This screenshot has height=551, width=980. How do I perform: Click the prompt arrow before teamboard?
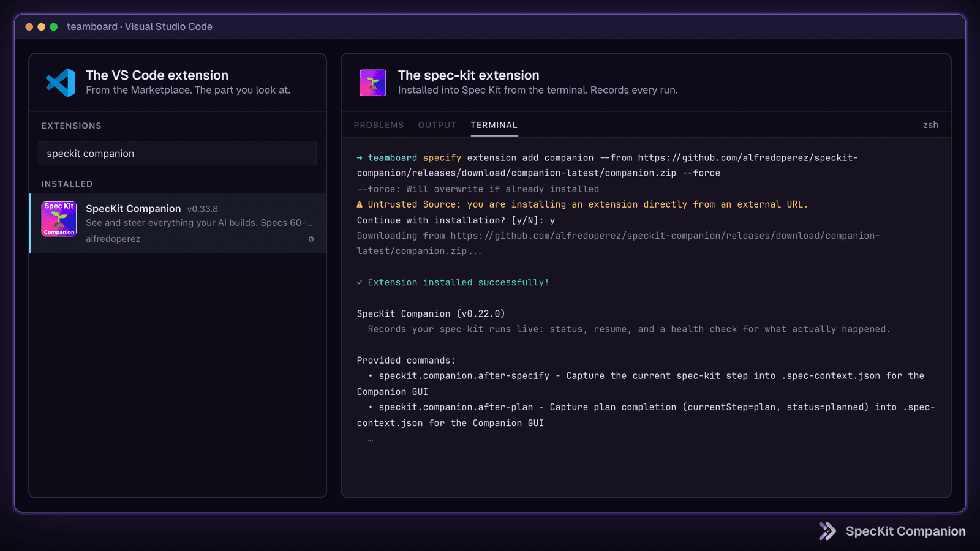tap(360, 158)
